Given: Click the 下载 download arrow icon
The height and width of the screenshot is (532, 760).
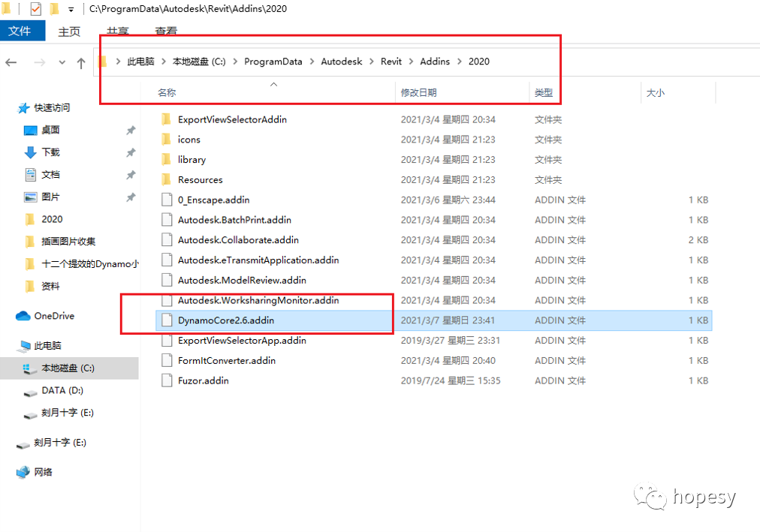Looking at the screenshot, I should pyautogui.click(x=30, y=152).
